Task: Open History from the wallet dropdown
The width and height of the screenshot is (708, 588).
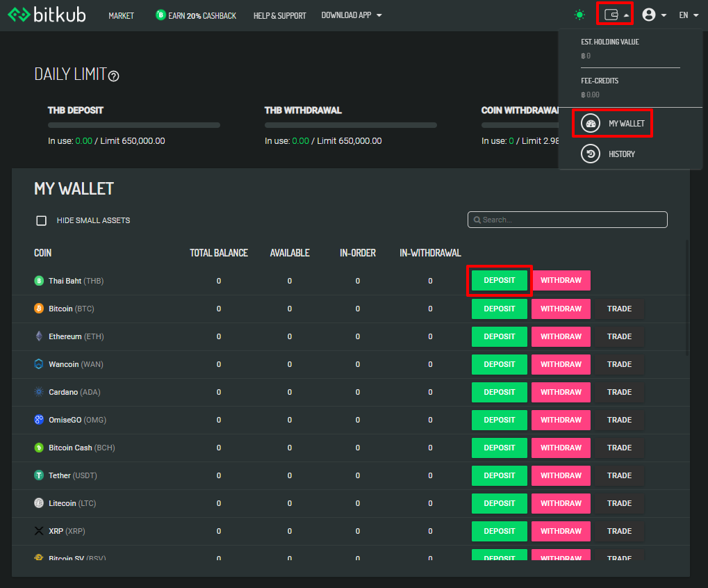Action: coord(608,154)
